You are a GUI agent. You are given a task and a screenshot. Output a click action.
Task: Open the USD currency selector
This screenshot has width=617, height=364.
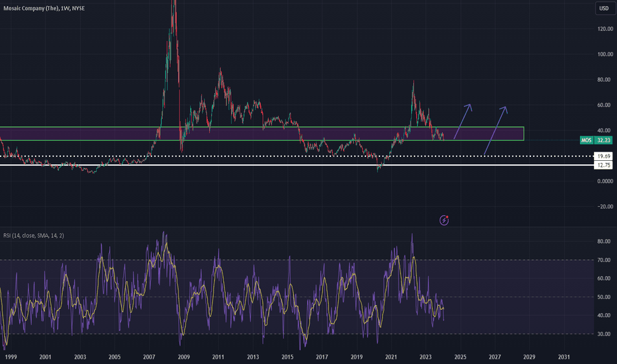tap(604, 8)
